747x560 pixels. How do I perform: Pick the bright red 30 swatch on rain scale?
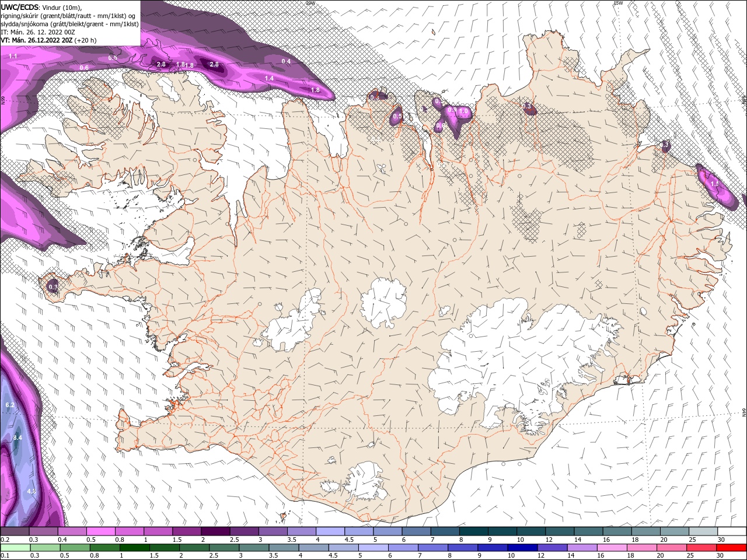731,548
